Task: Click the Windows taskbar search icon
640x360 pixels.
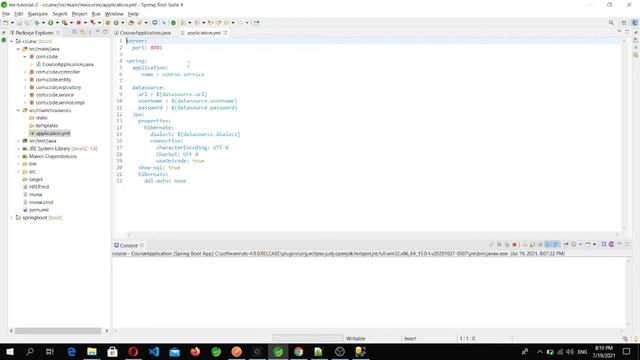Action: pos(30,351)
